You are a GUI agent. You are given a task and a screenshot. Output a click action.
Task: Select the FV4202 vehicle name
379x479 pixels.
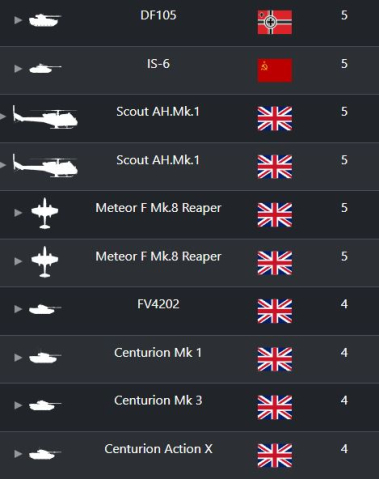tap(158, 304)
